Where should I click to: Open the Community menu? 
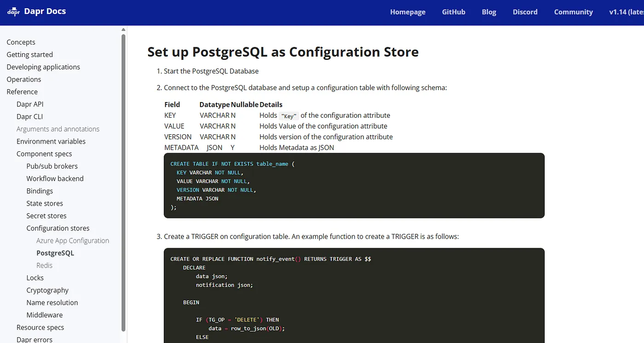573,12
